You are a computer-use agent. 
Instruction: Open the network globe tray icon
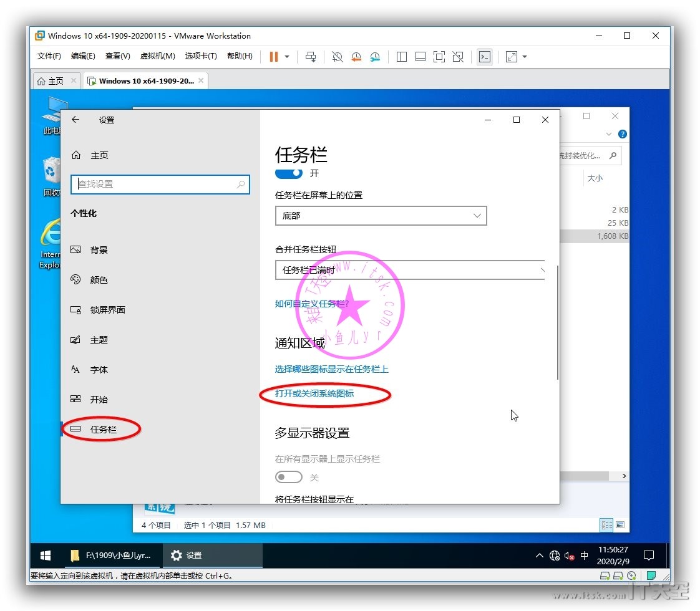click(x=555, y=556)
